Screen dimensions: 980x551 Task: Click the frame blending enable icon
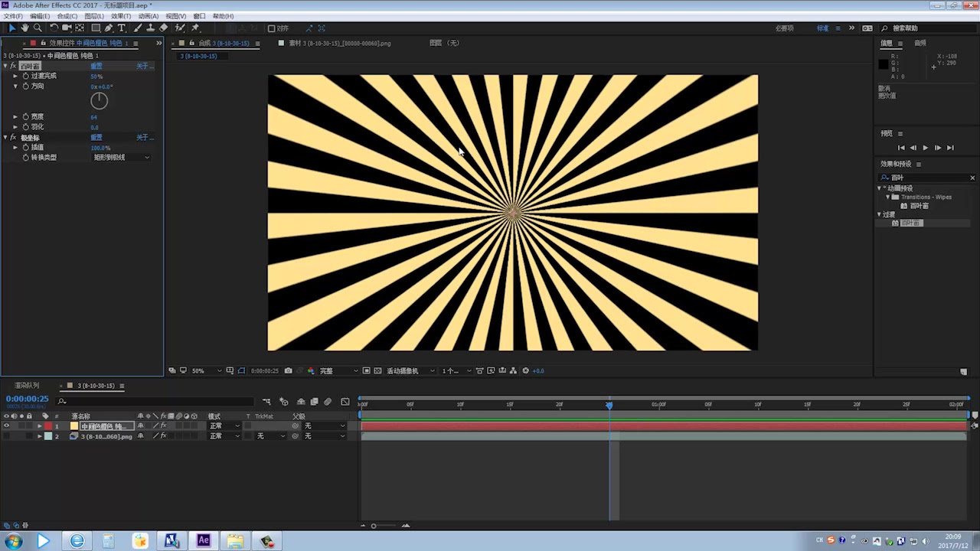click(x=315, y=402)
